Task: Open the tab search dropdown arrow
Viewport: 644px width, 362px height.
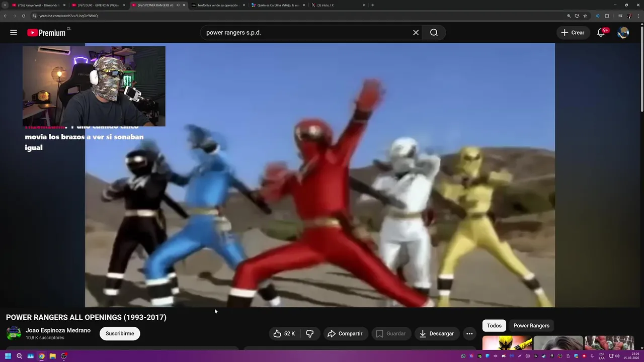Action: [5, 5]
